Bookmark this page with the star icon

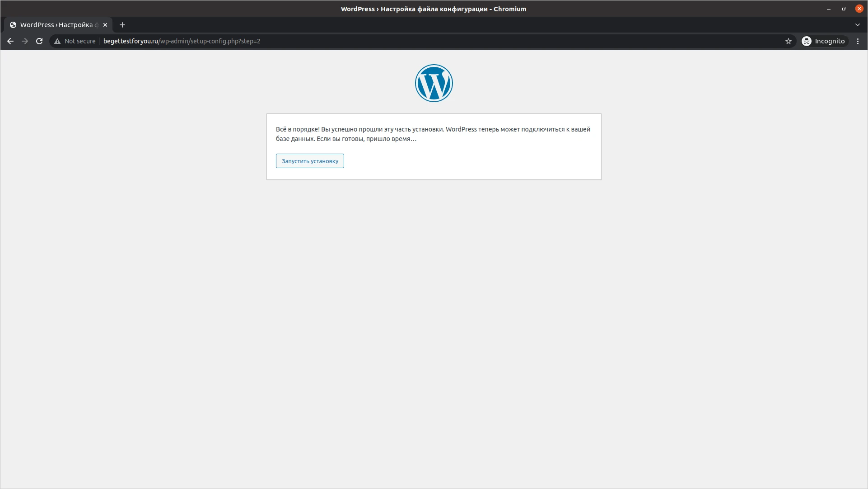(x=789, y=41)
